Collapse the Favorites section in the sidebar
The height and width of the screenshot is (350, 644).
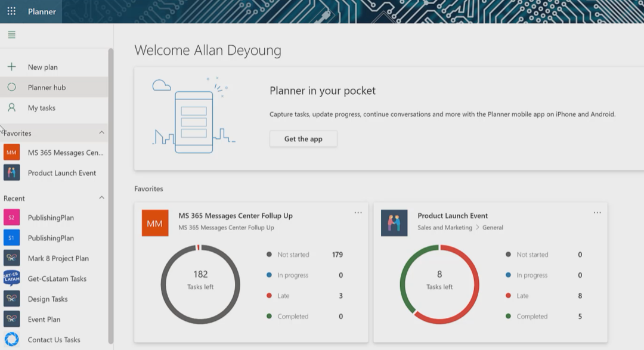pyautogui.click(x=101, y=133)
